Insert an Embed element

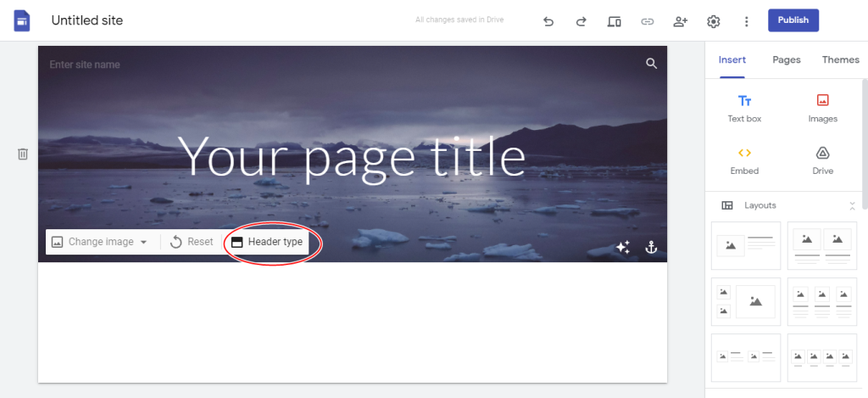coord(744,160)
